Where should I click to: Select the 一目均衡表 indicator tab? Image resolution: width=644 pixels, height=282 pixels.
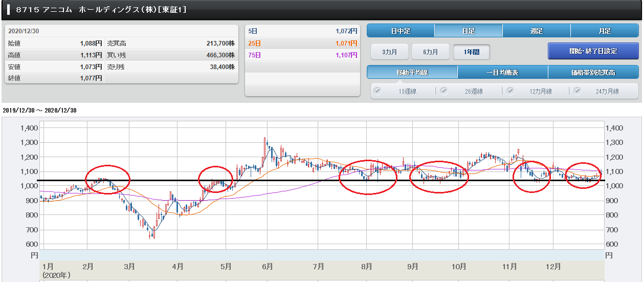tap(503, 72)
